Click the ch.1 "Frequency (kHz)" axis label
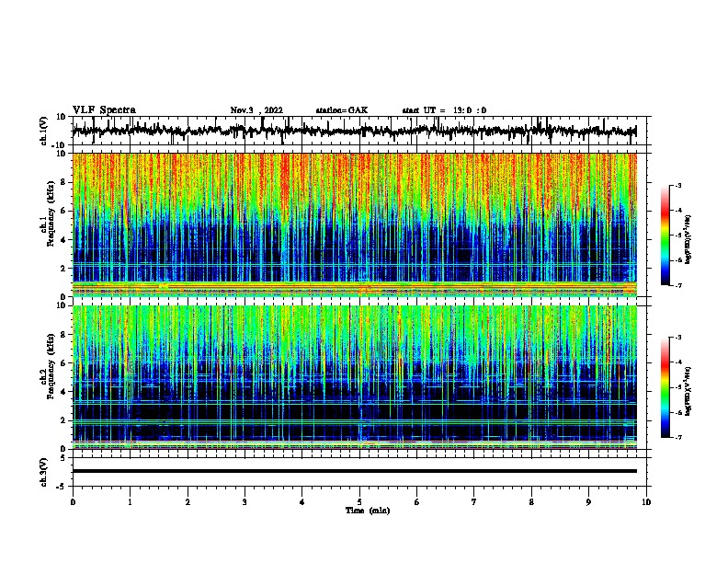This screenshot has width=728, height=563. (51, 214)
